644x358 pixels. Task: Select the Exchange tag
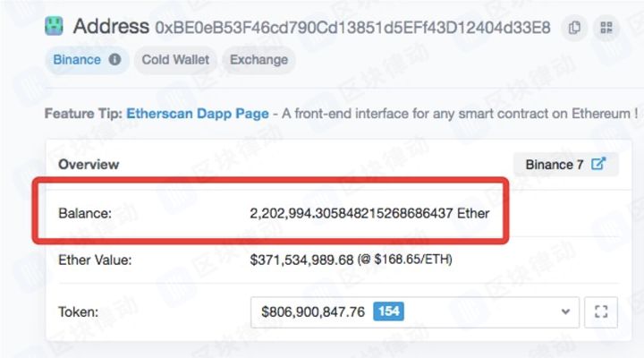(258, 60)
